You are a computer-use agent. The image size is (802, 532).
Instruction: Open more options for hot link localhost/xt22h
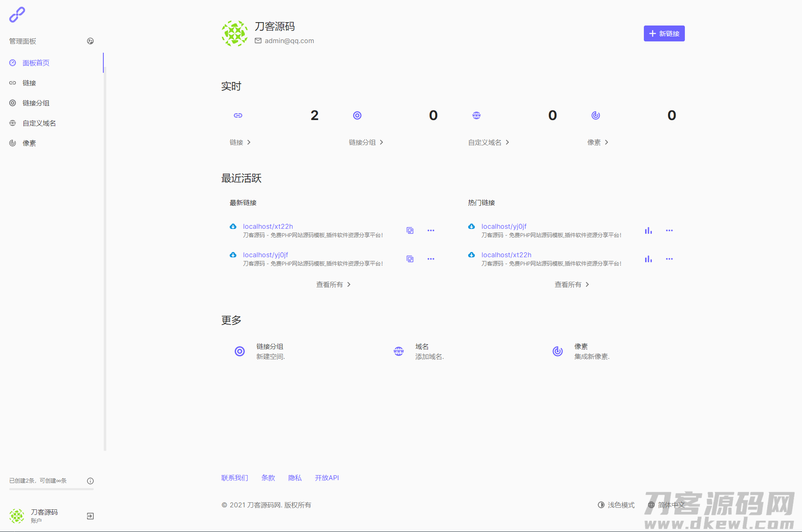pos(669,259)
